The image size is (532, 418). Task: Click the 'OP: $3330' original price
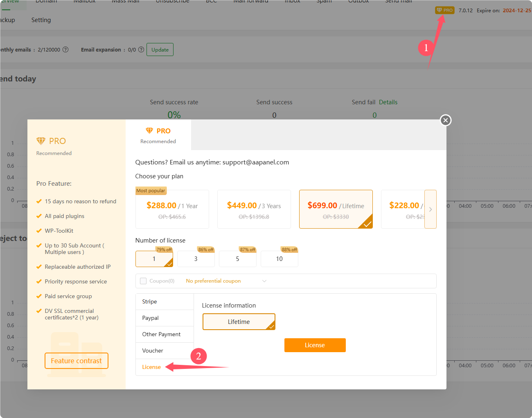click(x=336, y=217)
